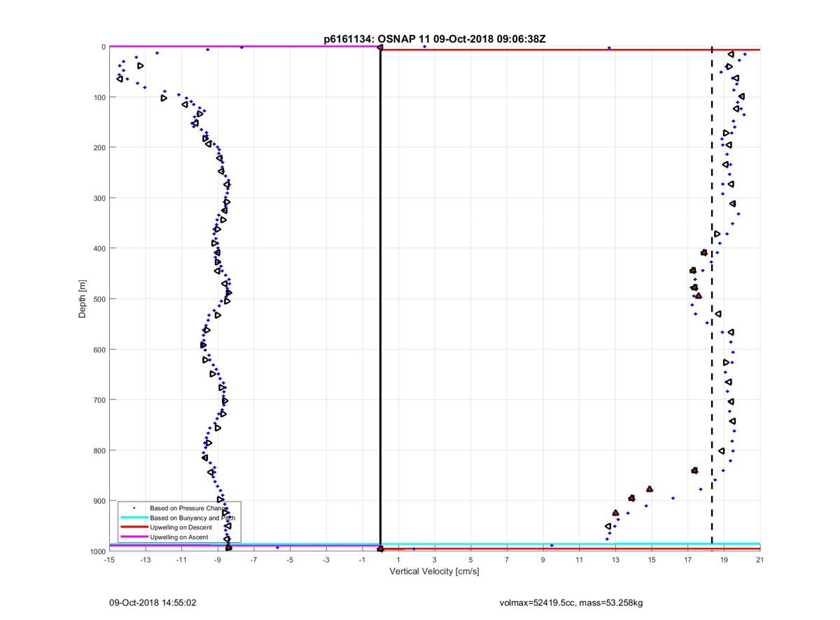The width and height of the screenshot is (840, 620).
Task: Click the y-axis tick label '600'
Action: (x=99, y=350)
